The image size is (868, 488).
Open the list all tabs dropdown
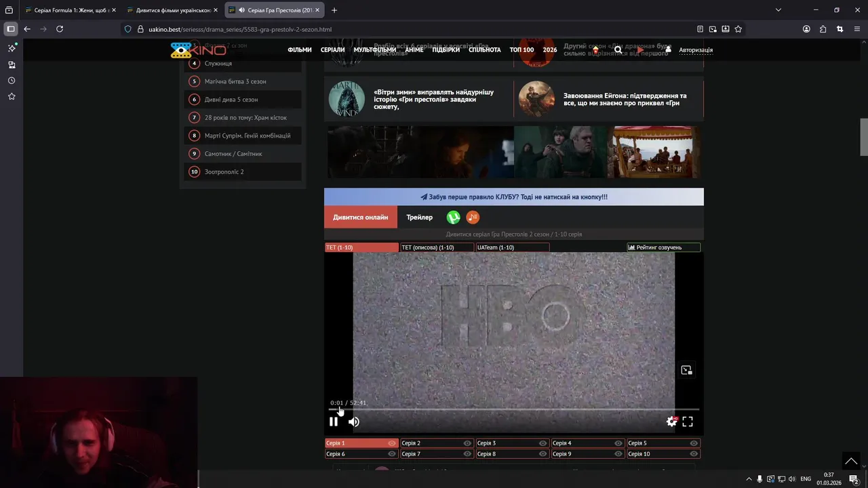(x=778, y=10)
